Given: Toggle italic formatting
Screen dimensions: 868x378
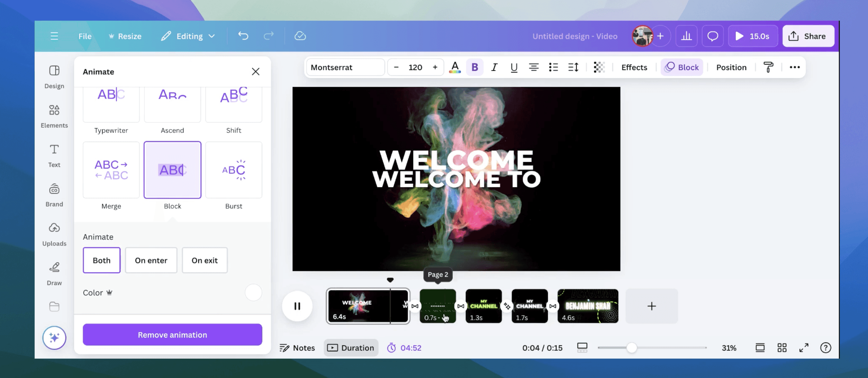Looking at the screenshot, I should (x=494, y=67).
